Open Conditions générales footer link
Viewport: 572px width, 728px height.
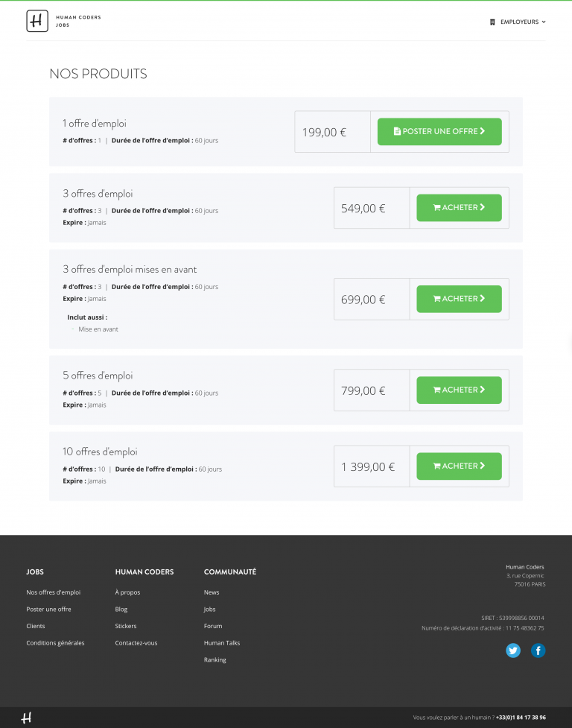(55, 643)
